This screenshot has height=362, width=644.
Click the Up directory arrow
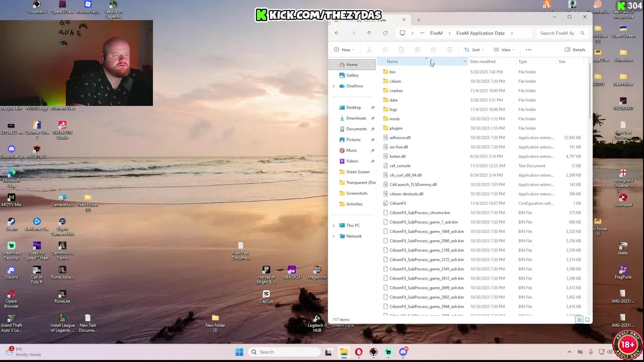tap(369, 33)
